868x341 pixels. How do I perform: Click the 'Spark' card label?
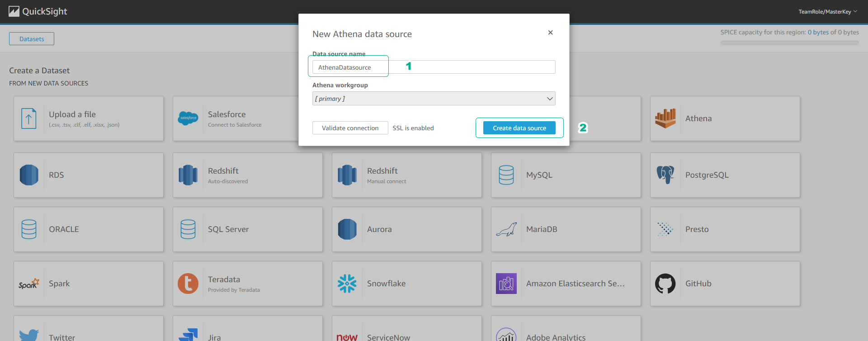click(x=59, y=284)
